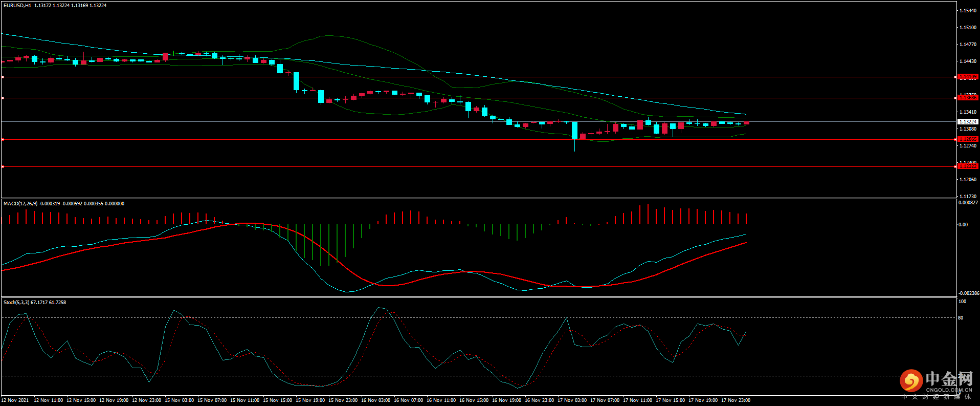Click the 1.12060 price scale label
The image size is (980, 406).
tap(968, 180)
